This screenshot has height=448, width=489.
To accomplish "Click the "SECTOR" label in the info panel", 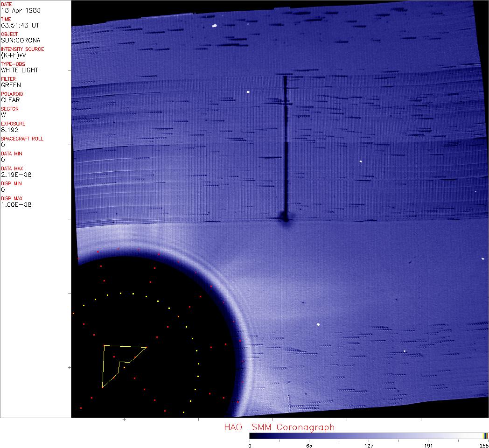I will click(x=10, y=109).
